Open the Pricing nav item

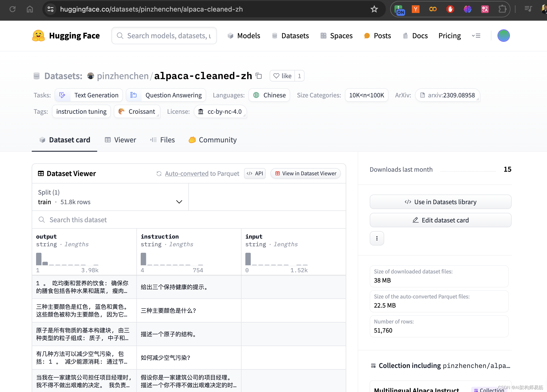(x=450, y=36)
